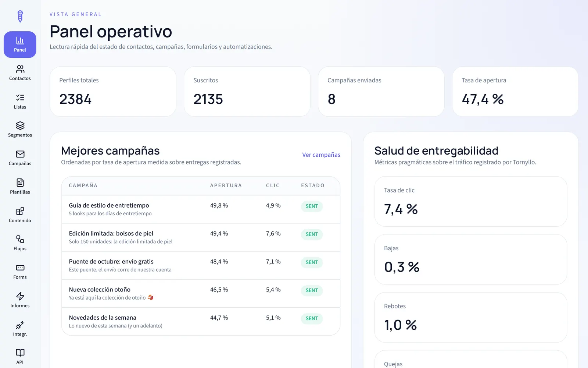Open the Plantillas section
588x368 pixels.
click(20, 187)
